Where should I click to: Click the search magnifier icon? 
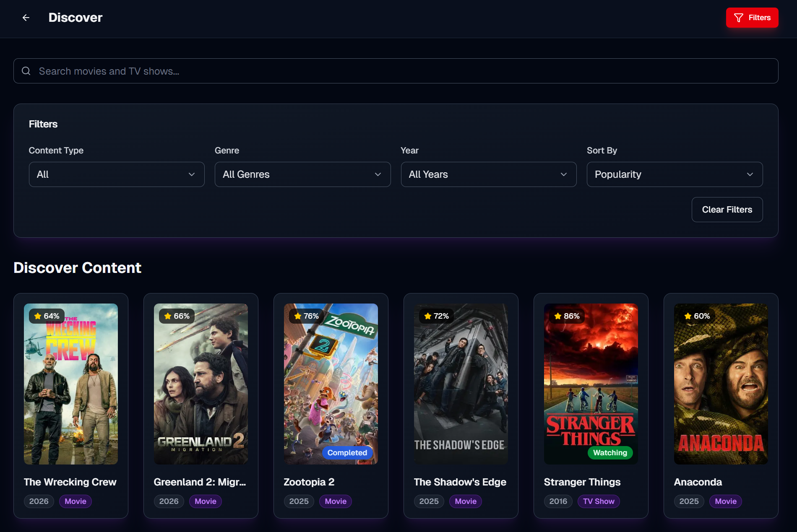[x=26, y=71]
